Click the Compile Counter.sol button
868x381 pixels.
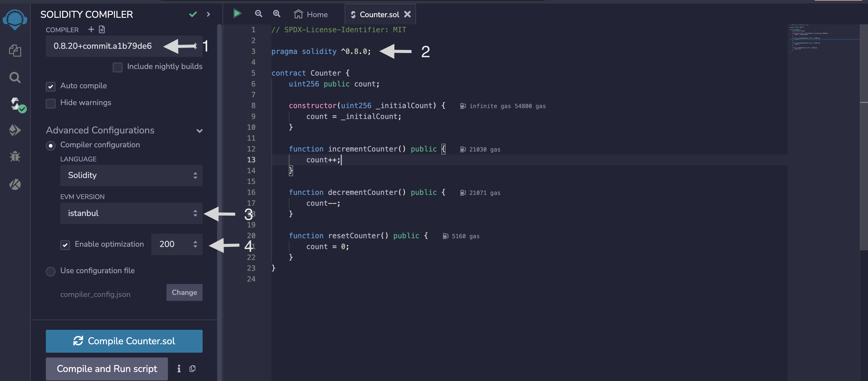(x=124, y=341)
